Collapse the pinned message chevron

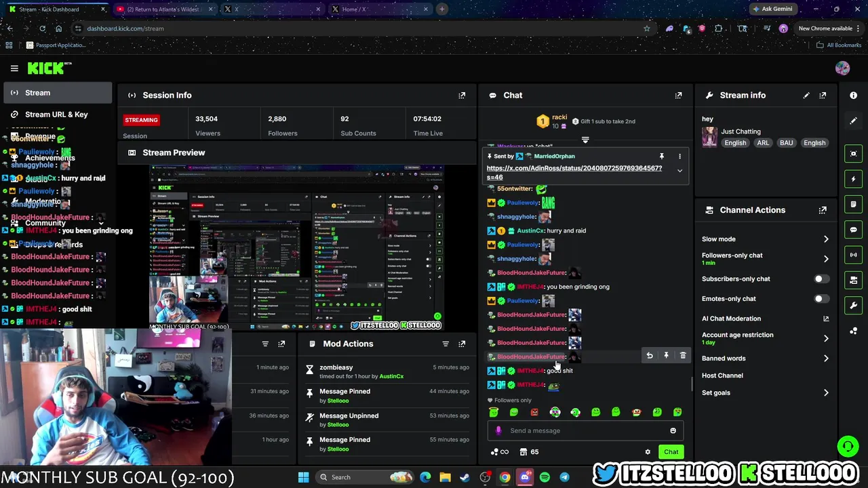(x=679, y=171)
